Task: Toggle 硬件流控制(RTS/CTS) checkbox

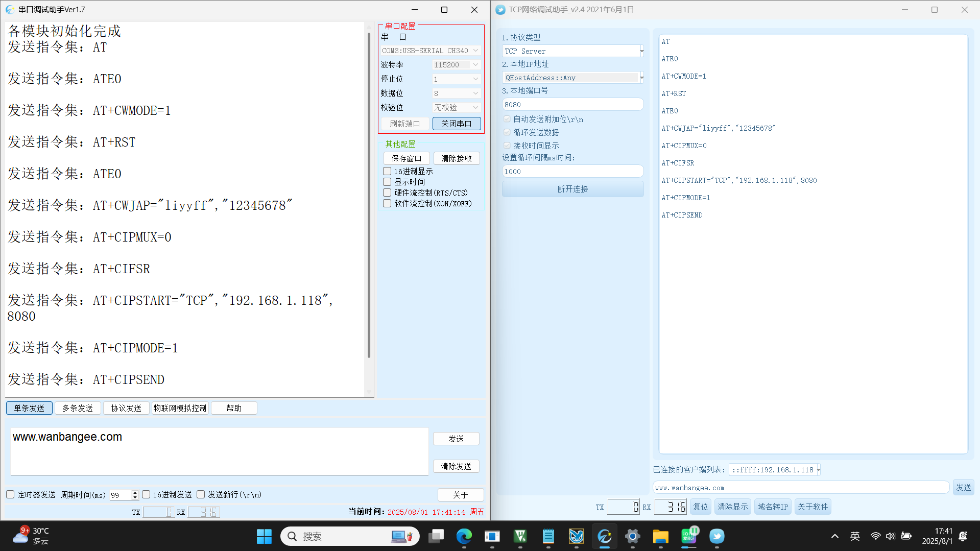Action: (x=387, y=193)
